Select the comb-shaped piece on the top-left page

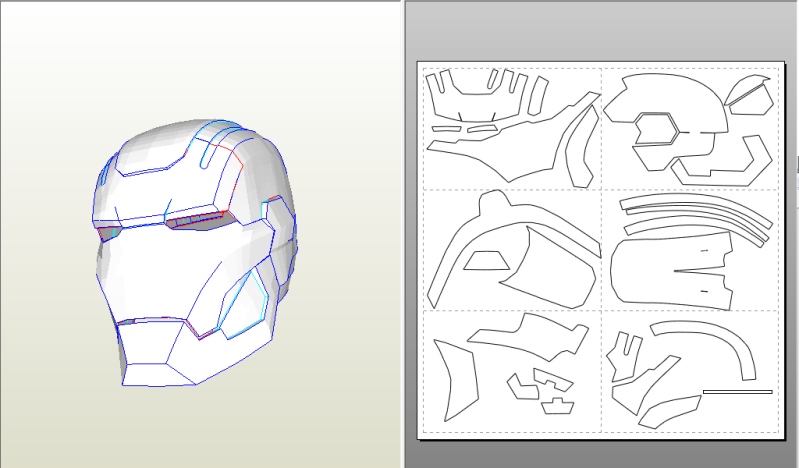point(476,96)
